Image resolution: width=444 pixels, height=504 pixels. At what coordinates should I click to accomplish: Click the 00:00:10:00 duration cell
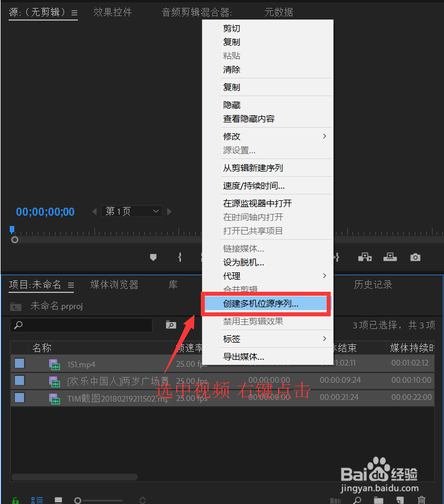click(411, 380)
